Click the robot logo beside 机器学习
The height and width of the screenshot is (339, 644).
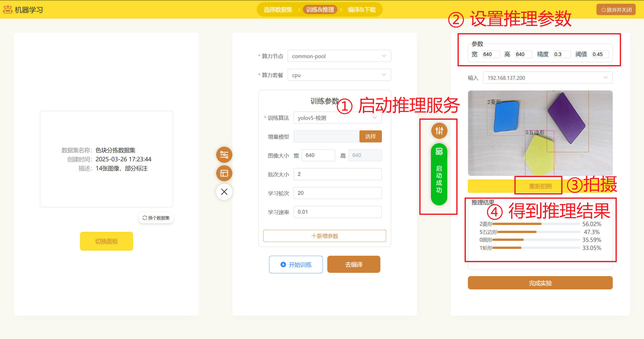[x=8, y=10]
